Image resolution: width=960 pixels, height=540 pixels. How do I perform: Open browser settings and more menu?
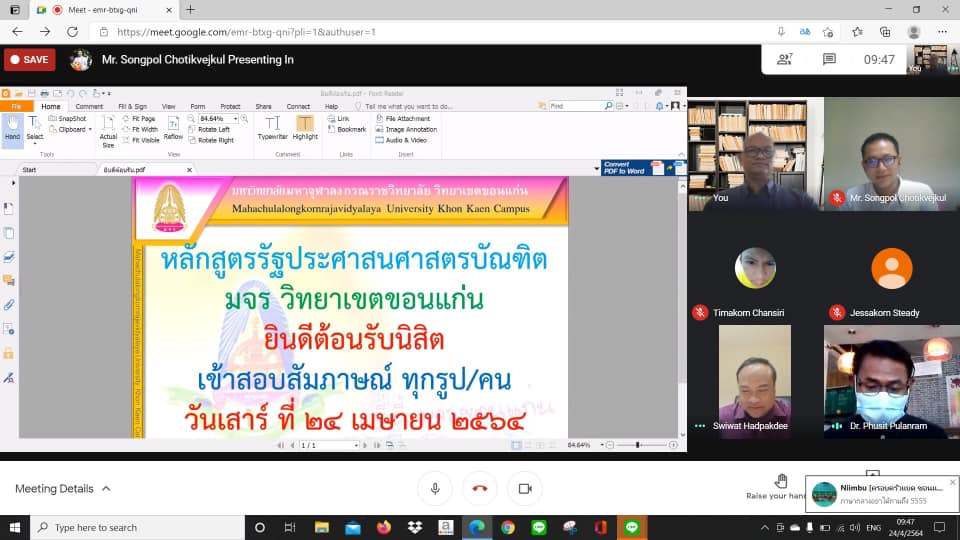(942, 32)
